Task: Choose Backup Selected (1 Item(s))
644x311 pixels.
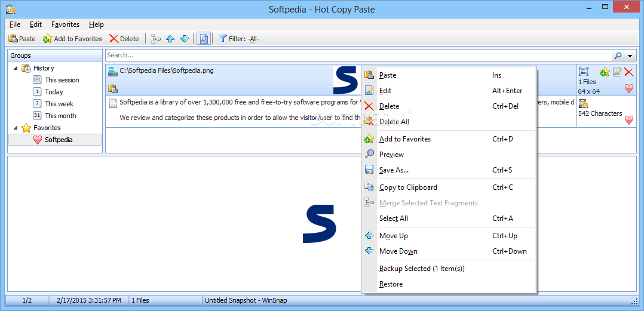Action: [x=449, y=269]
